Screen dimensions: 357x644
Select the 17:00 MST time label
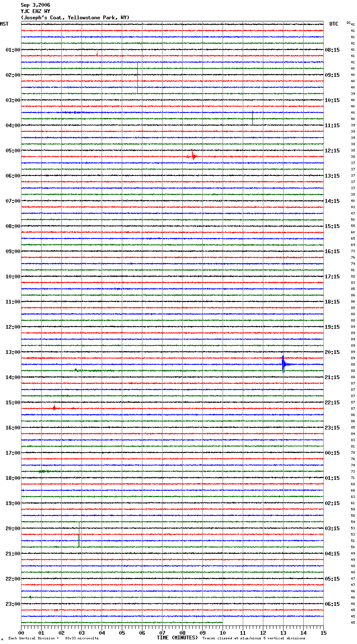point(13,453)
